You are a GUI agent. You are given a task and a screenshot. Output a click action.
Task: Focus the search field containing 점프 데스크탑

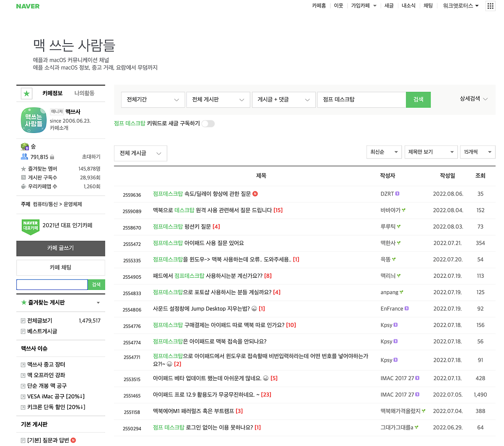pyautogui.click(x=362, y=100)
